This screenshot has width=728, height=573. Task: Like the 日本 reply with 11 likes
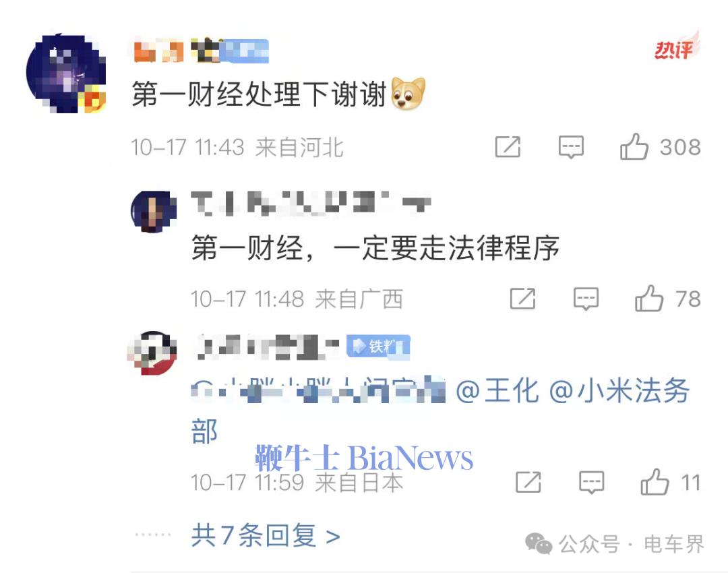point(655,482)
